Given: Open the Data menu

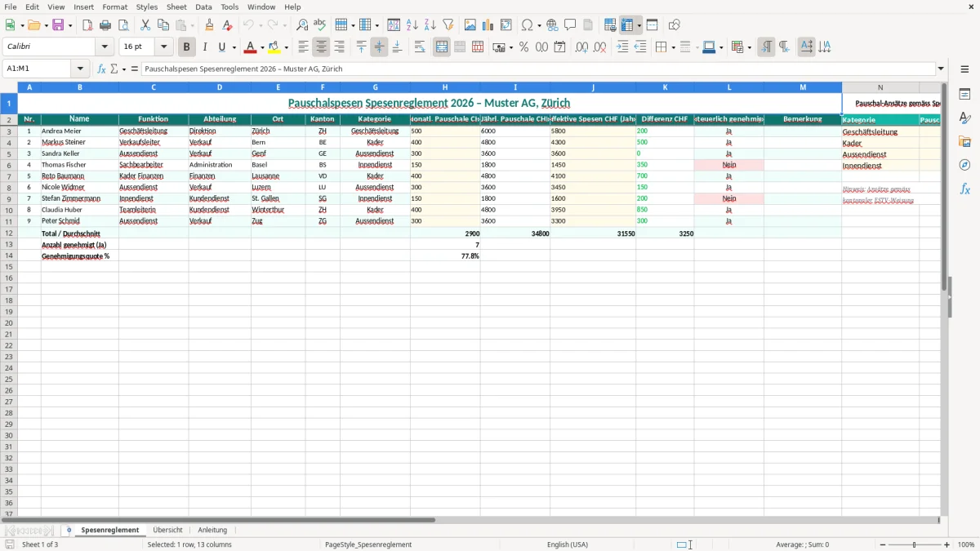Looking at the screenshot, I should (x=203, y=7).
